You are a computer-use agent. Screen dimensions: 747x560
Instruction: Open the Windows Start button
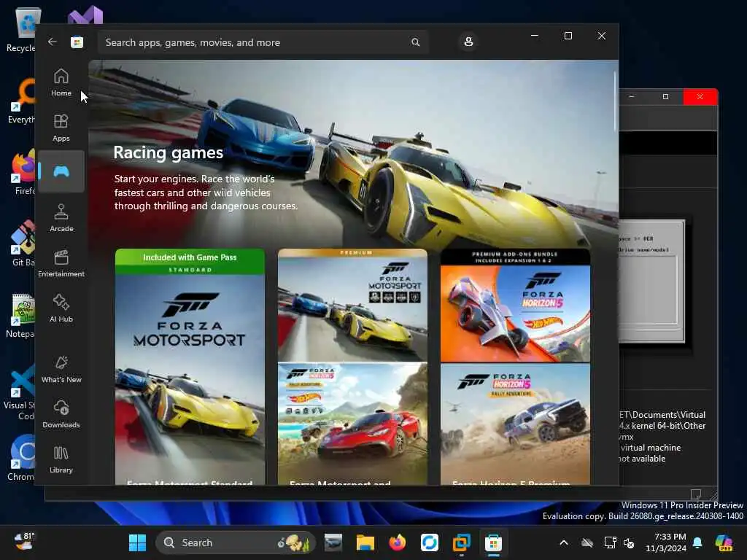pos(137,542)
